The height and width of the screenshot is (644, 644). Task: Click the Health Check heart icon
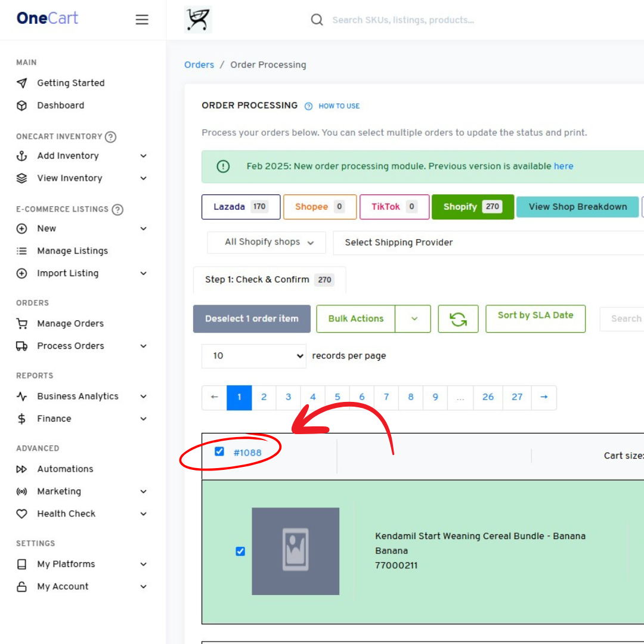pos(22,514)
